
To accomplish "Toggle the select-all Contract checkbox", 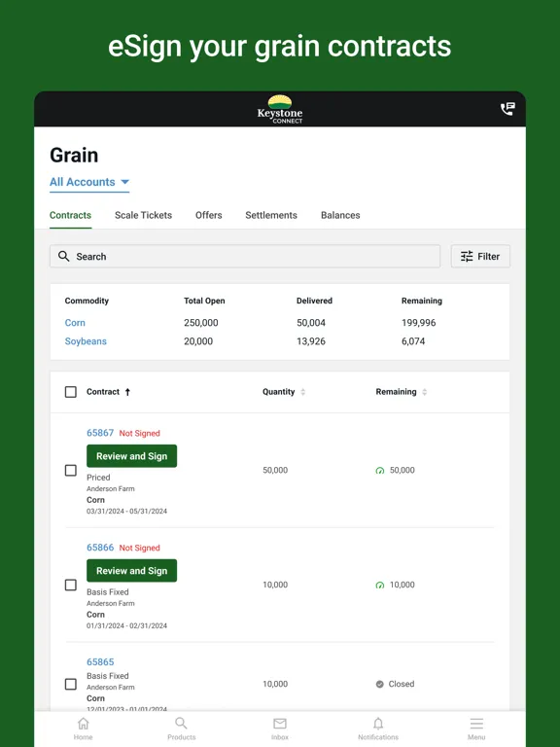I will (x=70, y=392).
